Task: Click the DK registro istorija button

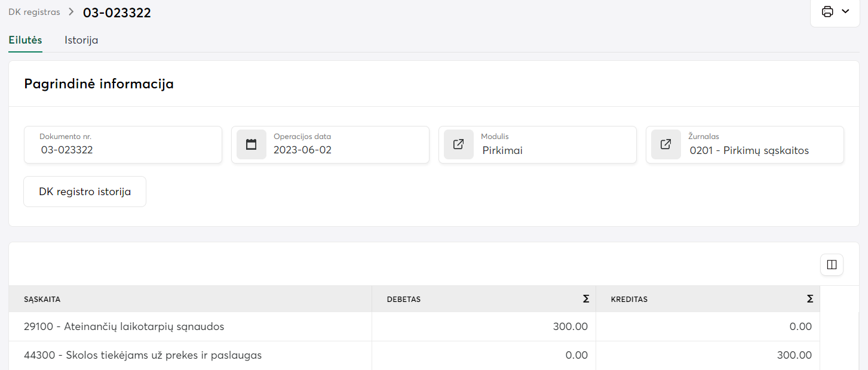Action: (85, 192)
